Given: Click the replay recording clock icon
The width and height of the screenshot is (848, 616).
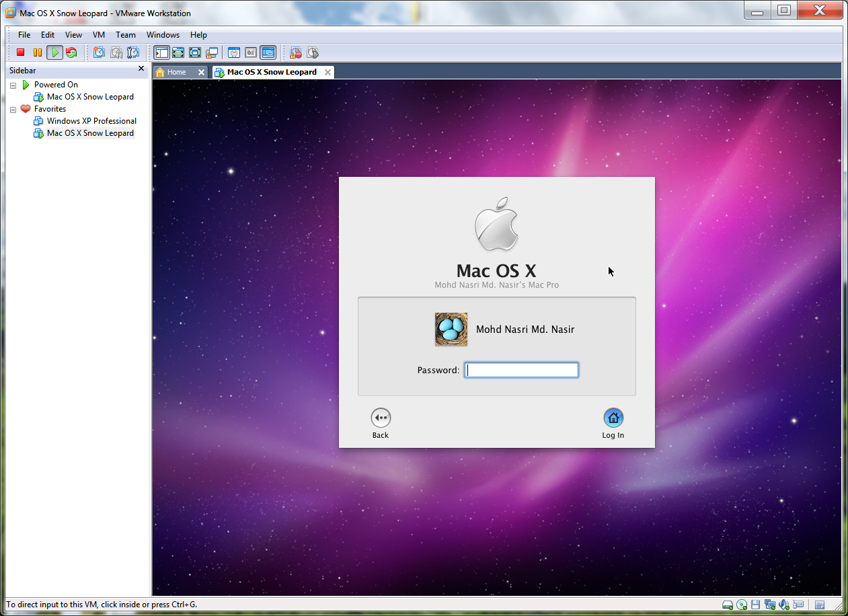Looking at the screenshot, I should (312, 52).
